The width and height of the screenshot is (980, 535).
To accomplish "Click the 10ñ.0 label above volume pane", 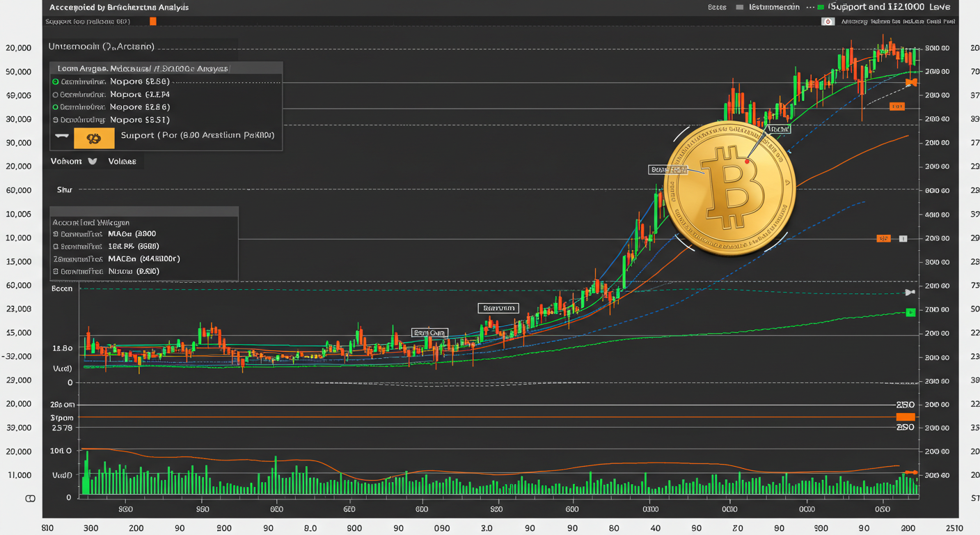I will (x=61, y=451).
